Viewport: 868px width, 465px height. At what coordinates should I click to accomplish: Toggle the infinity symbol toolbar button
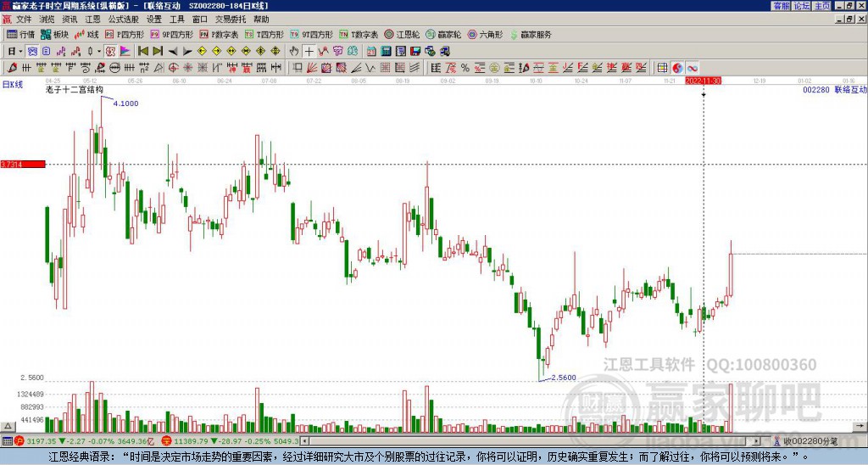tap(692, 68)
